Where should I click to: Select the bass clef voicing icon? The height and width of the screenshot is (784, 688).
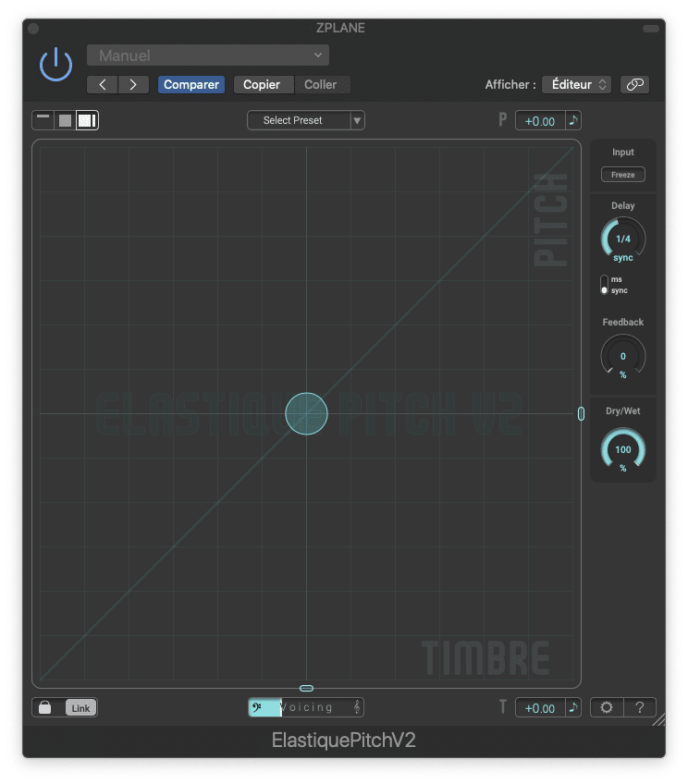click(x=257, y=707)
